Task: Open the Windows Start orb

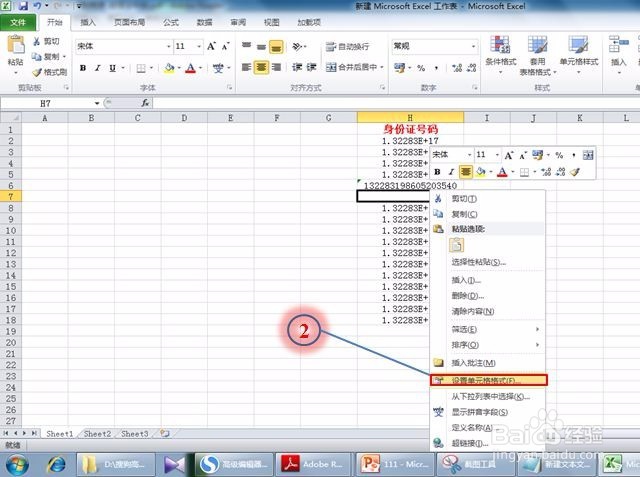Action: [x=17, y=465]
